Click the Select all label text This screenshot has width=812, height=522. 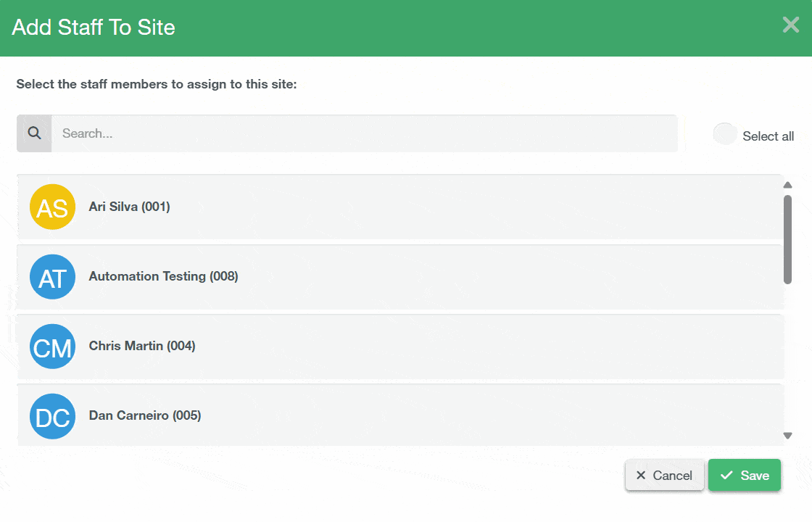[768, 136]
